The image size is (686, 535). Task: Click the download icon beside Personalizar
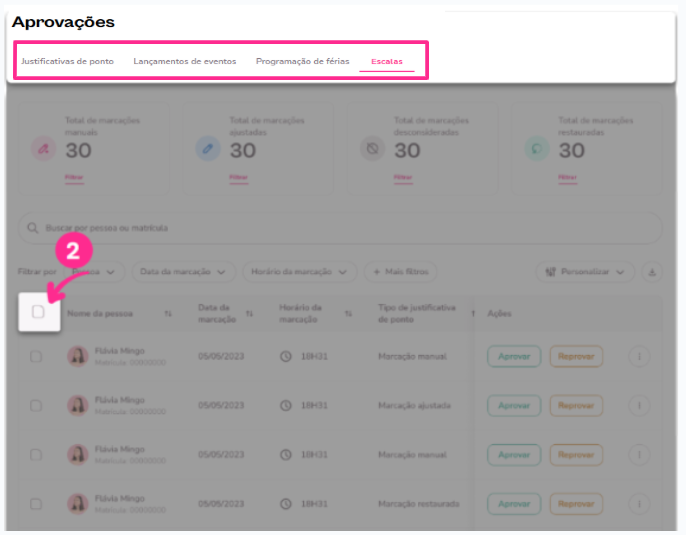click(652, 271)
